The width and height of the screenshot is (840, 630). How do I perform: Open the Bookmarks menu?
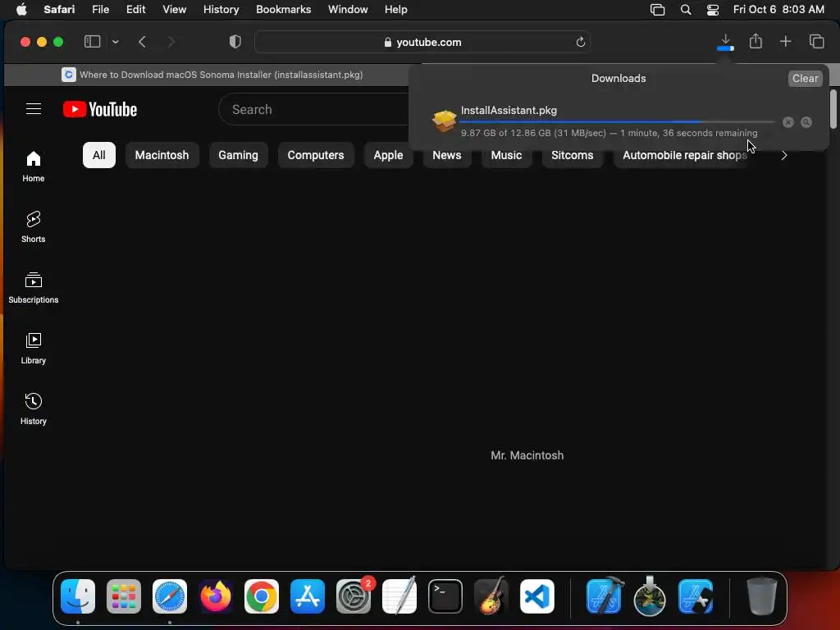click(x=283, y=10)
